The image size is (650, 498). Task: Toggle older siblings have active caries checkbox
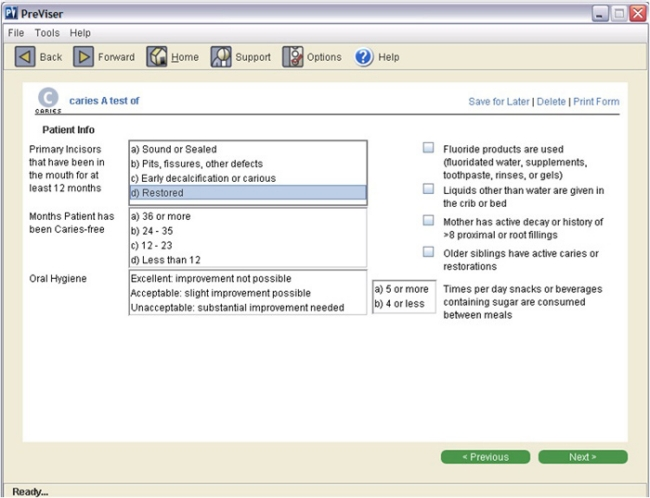coord(428,252)
